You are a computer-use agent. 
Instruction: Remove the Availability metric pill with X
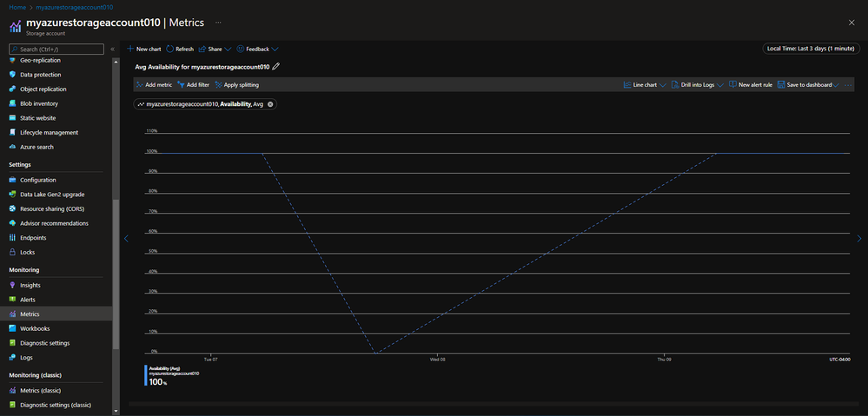coord(270,104)
